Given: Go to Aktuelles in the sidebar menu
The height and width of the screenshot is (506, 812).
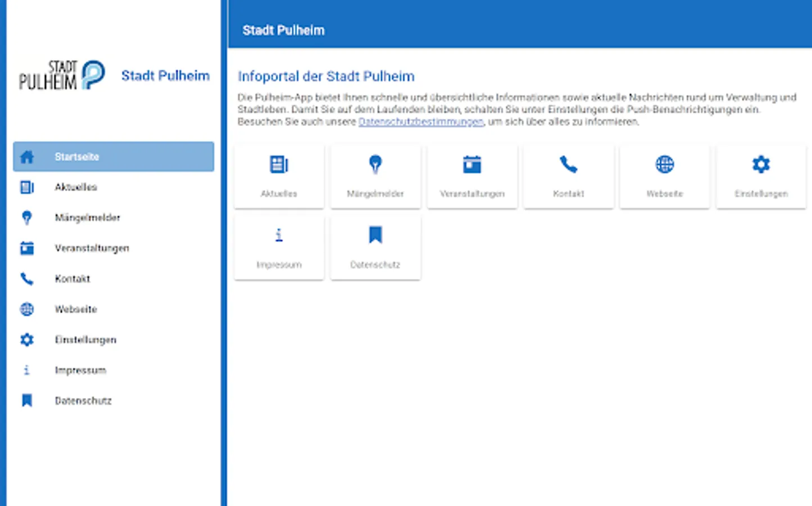Looking at the screenshot, I should 114,187.
